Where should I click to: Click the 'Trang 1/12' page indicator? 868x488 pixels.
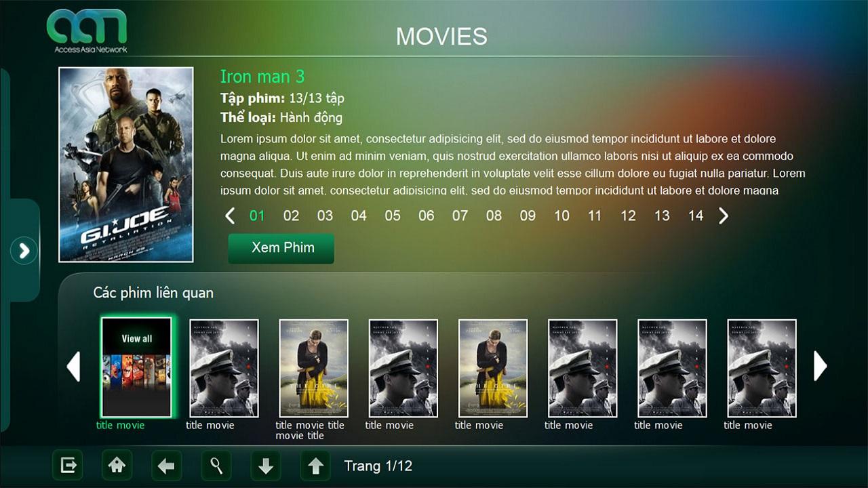[x=378, y=466]
